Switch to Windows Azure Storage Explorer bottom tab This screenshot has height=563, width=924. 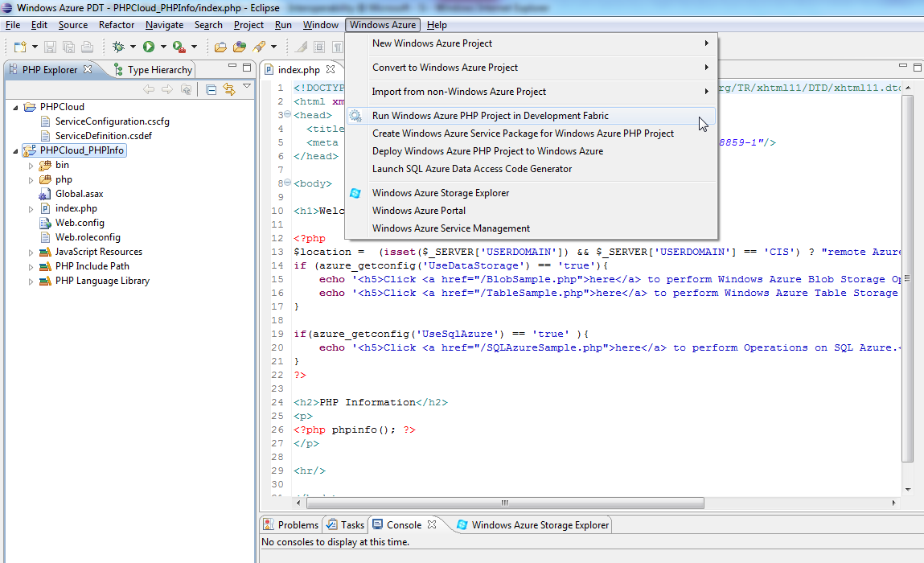[x=533, y=524]
